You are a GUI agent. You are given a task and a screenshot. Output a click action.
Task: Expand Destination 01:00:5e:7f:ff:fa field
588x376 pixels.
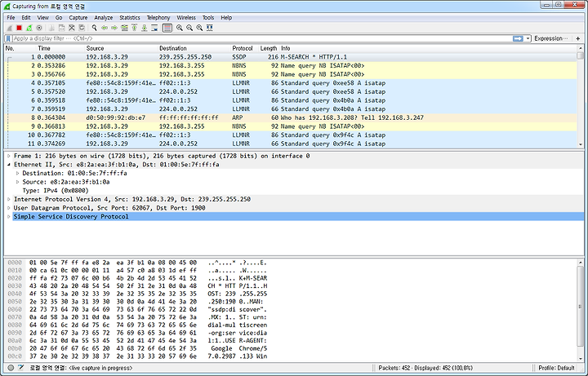17,173
